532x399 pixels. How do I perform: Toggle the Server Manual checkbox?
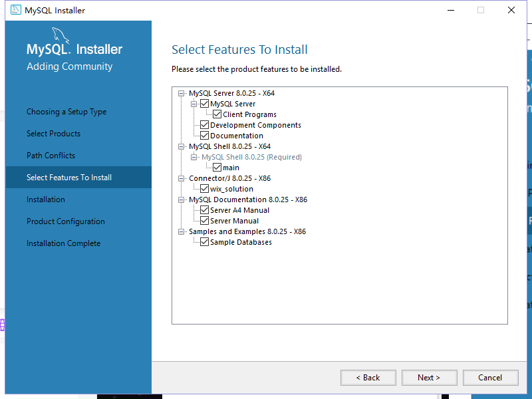[204, 221]
